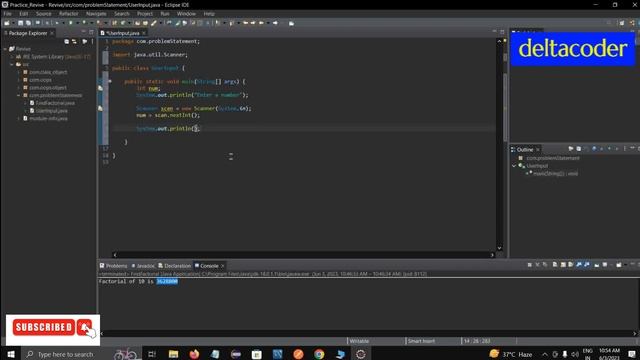The height and width of the screenshot is (360, 640).
Task: Click the volume icon in system tray
Action: click(575, 354)
